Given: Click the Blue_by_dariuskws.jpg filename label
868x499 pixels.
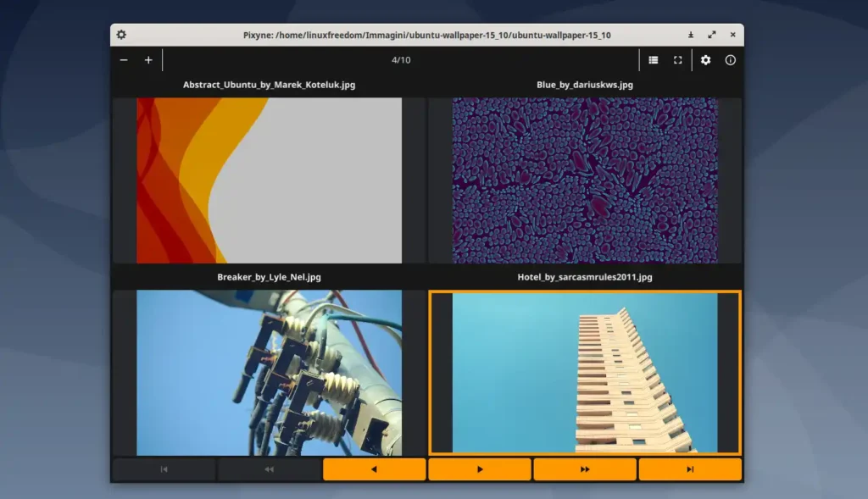Looking at the screenshot, I should (x=585, y=85).
